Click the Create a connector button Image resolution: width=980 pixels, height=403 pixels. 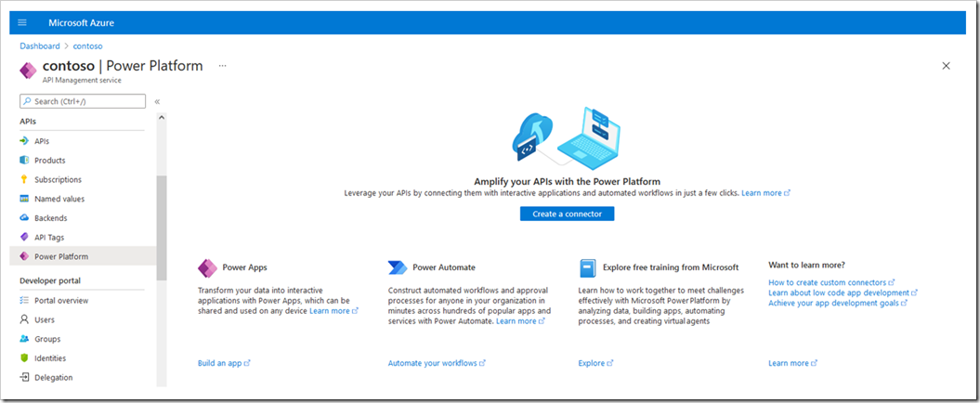(x=567, y=214)
